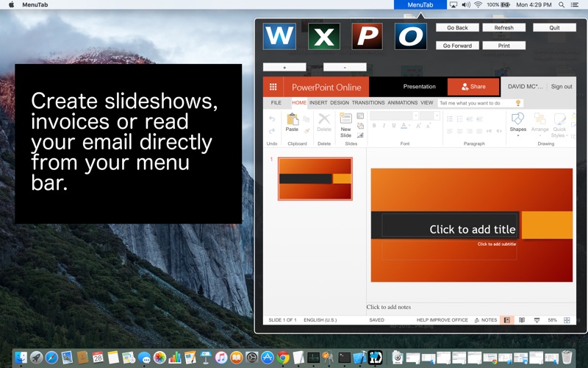Click the Quit button
Image resolution: width=588 pixels, height=368 pixels.
(x=554, y=27)
